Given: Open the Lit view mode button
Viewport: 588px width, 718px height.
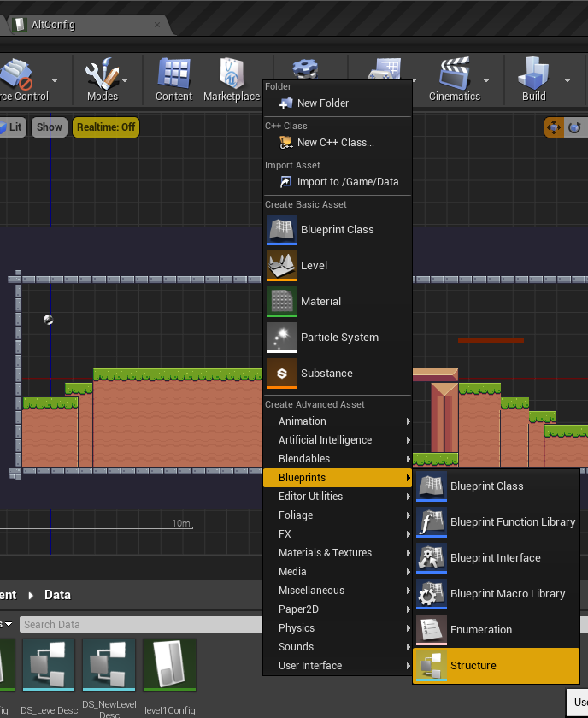Looking at the screenshot, I should coord(12,127).
